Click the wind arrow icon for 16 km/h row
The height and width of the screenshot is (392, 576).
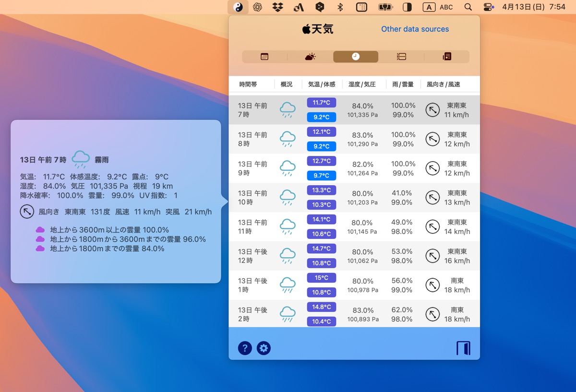(x=432, y=256)
